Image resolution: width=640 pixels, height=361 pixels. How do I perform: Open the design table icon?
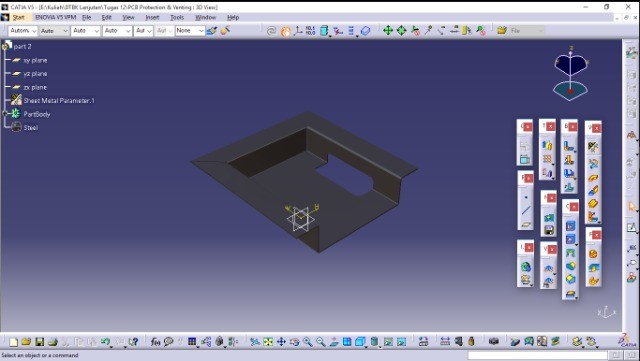coord(192,341)
